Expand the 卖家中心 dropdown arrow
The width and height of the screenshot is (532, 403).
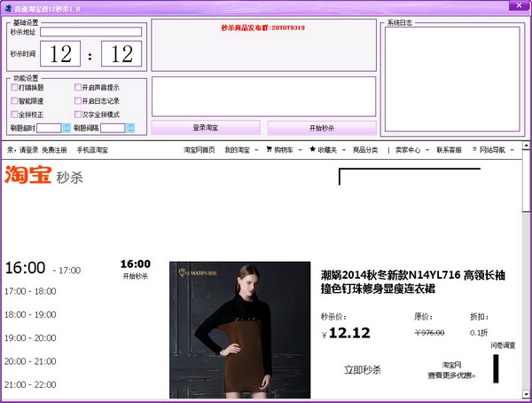[427, 150]
